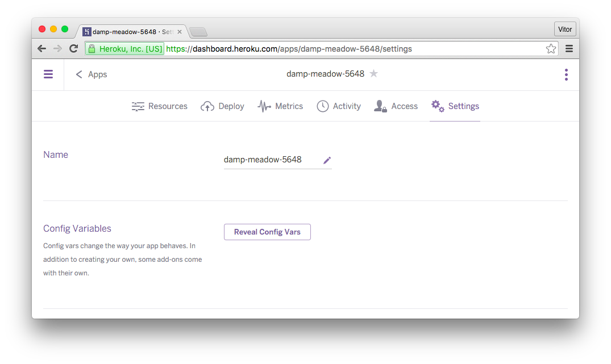Select the Settings tab label

click(x=463, y=106)
